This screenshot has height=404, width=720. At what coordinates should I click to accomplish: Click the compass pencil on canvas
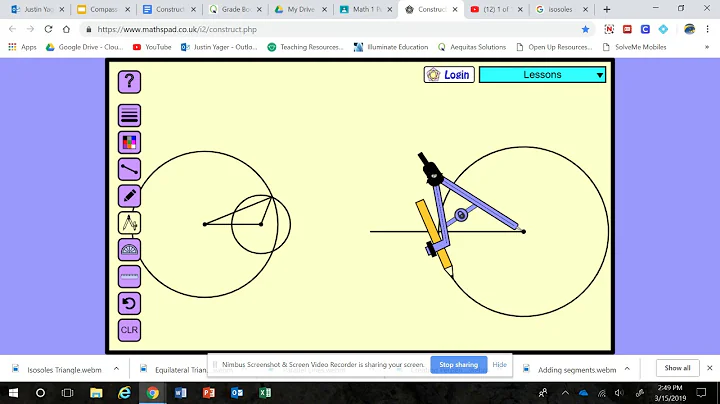pyautogui.click(x=435, y=239)
